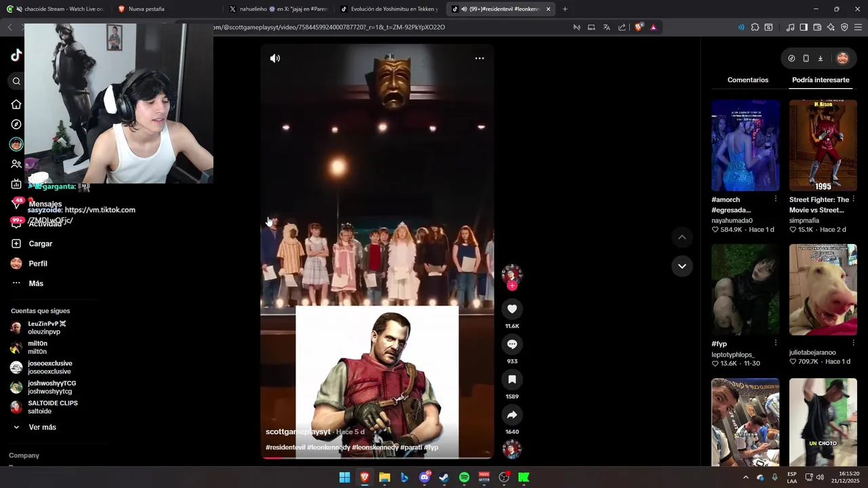The image size is (868, 488).
Task: Save video with the bookmark icon
Action: coord(512,380)
